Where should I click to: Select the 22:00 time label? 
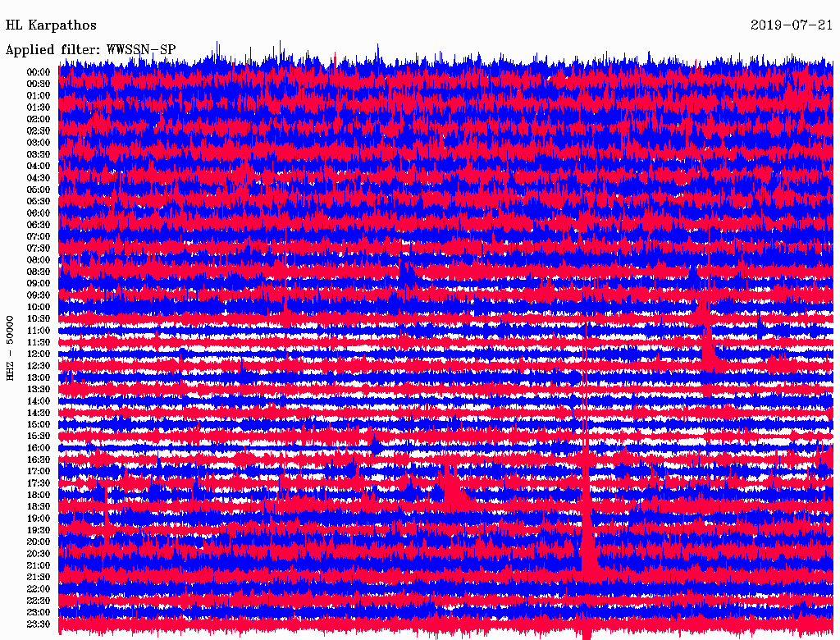pyautogui.click(x=39, y=589)
